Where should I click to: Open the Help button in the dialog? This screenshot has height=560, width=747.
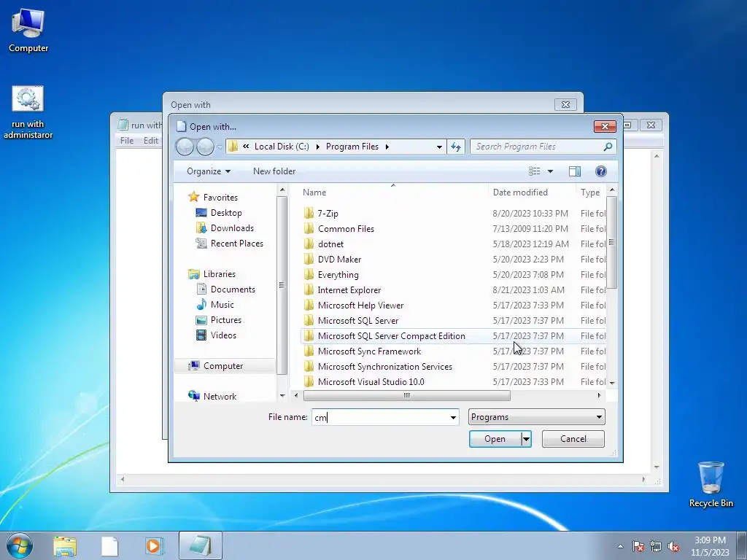[x=601, y=171]
